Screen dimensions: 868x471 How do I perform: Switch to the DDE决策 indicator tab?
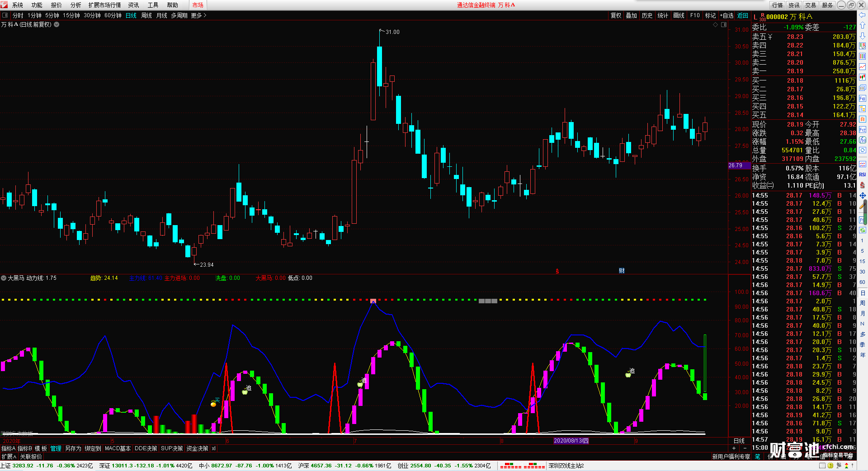pyautogui.click(x=146, y=448)
